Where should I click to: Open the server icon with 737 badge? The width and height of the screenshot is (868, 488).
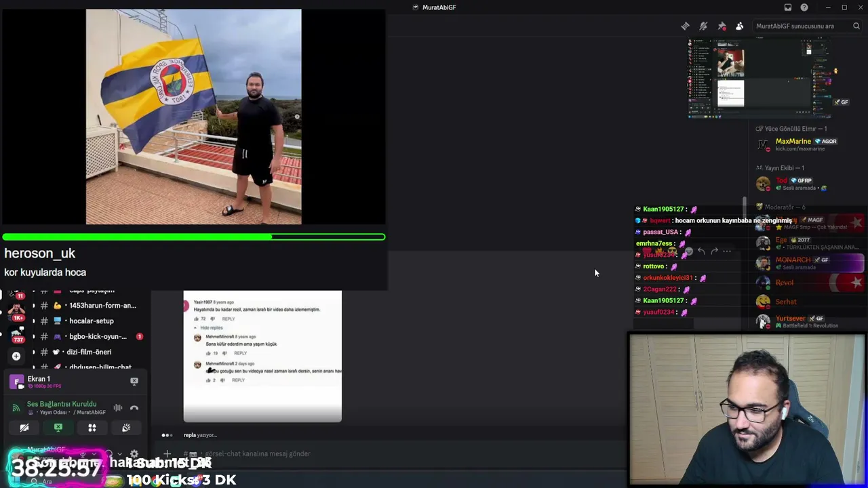(16, 335)
